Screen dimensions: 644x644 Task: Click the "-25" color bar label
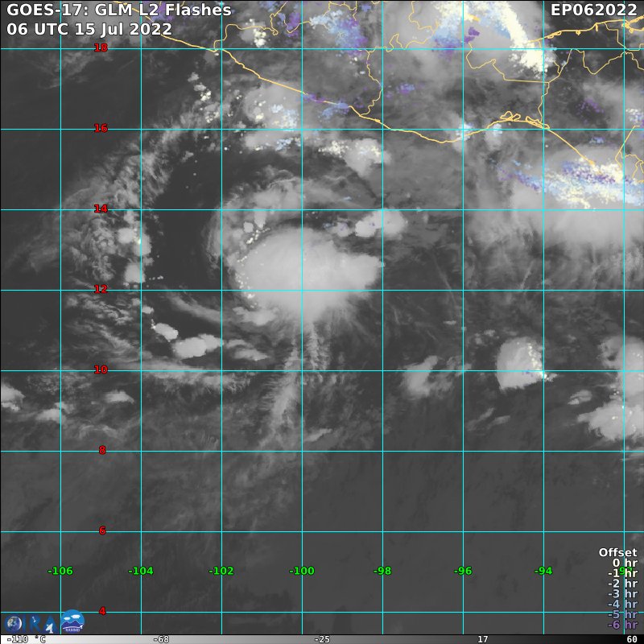[322, 639]
